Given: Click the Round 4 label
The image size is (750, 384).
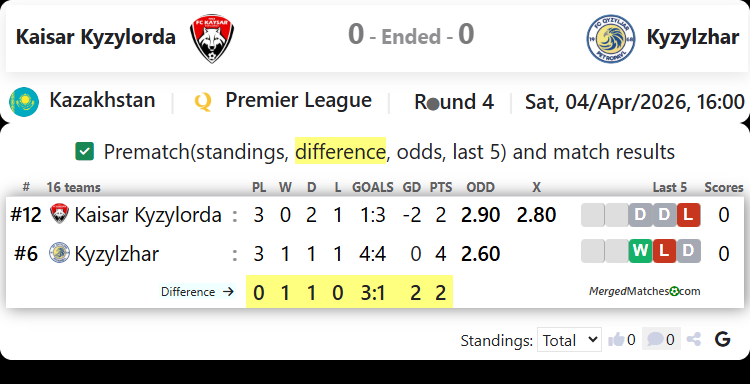Looking at the screenshot, I should coord(453,102).
